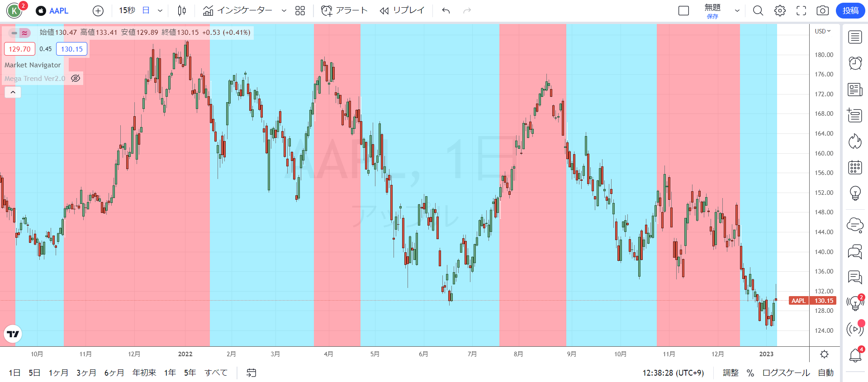The height and width of the screenshot is (382, 868).
Task: Open the watchlist panel icon
Action: point(855,37)
